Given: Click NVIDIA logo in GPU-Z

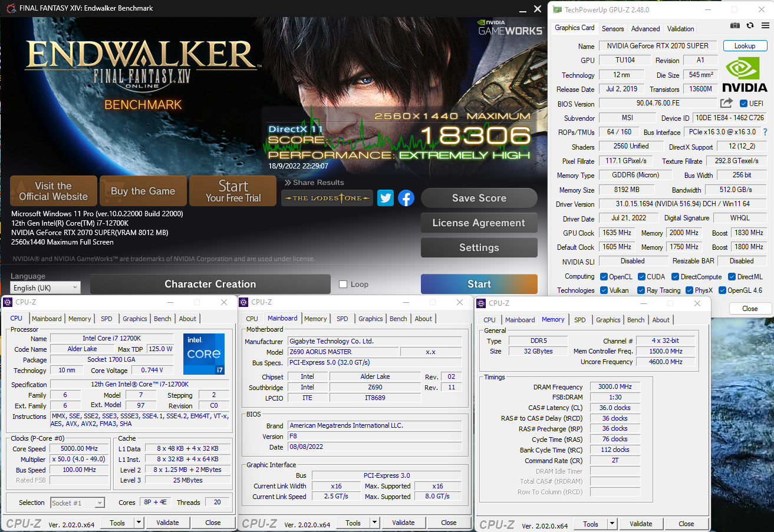Looking at the screenshot, I should pyautogui.click(x=745, y=74).
